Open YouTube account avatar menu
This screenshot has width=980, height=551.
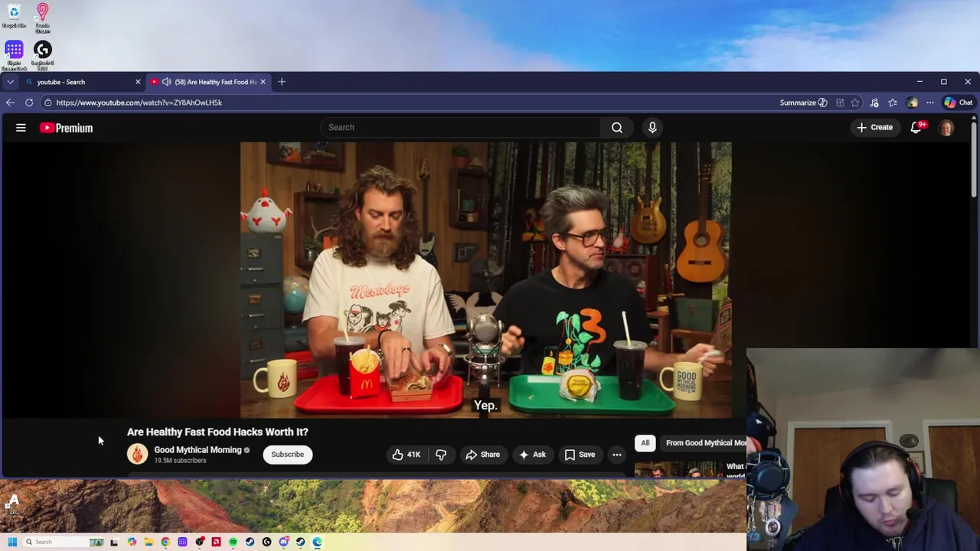pyautogui.click(x=946, y=128)
